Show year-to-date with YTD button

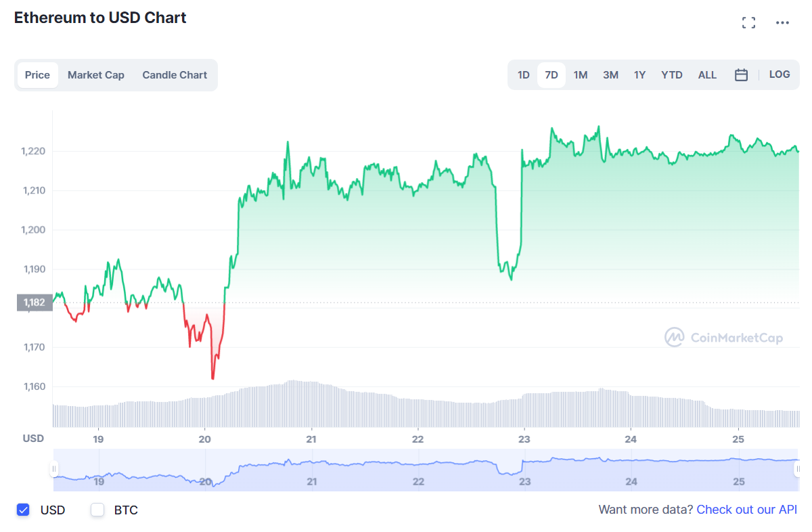pos(672,75)
